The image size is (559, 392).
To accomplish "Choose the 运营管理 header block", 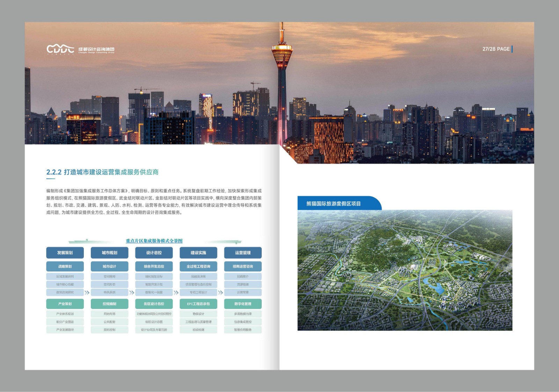I will (243, 253).
